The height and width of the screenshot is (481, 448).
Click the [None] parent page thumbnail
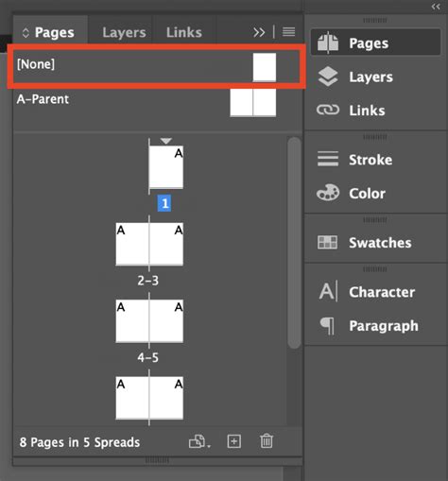265,67
